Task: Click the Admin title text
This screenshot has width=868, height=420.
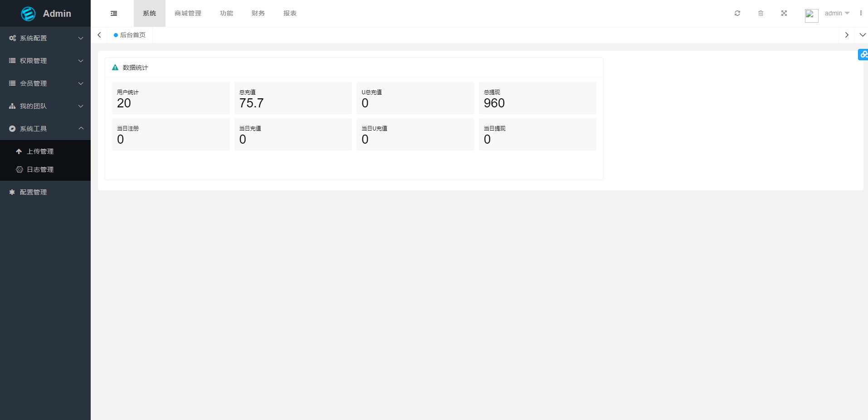Action: tap(57, 14)
